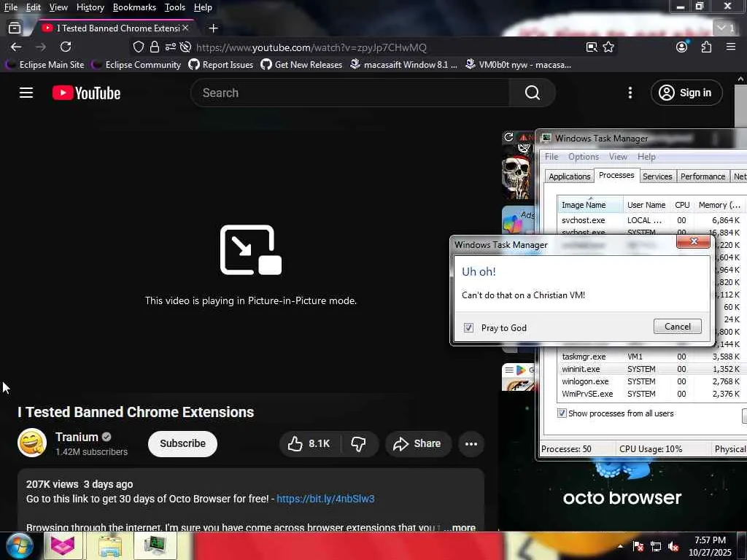Open the tab overview icon left of tabs

click(15, 28)
